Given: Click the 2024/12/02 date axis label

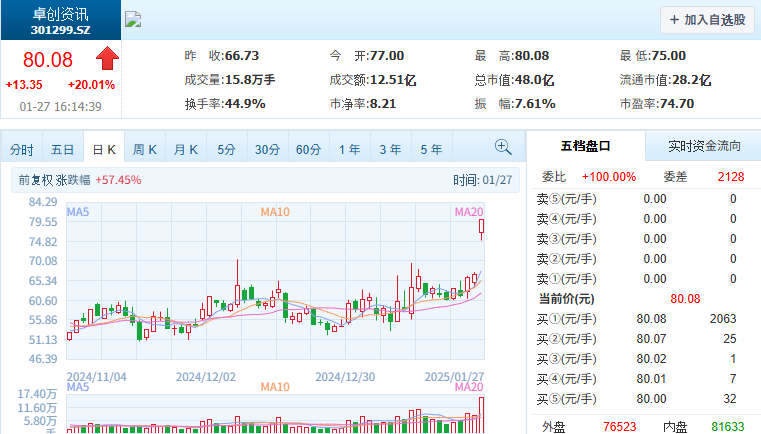Looking at the screenshot, I should pos(206,377).
